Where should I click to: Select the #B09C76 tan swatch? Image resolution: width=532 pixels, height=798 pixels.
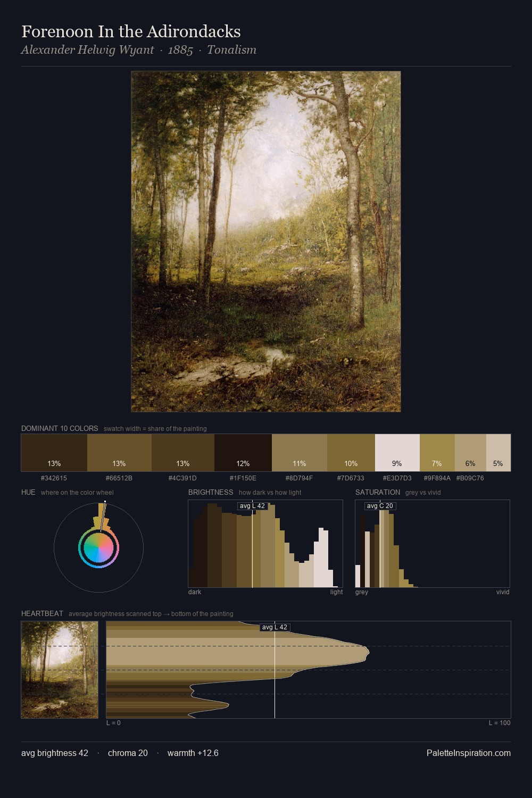(x=470, y=453)
